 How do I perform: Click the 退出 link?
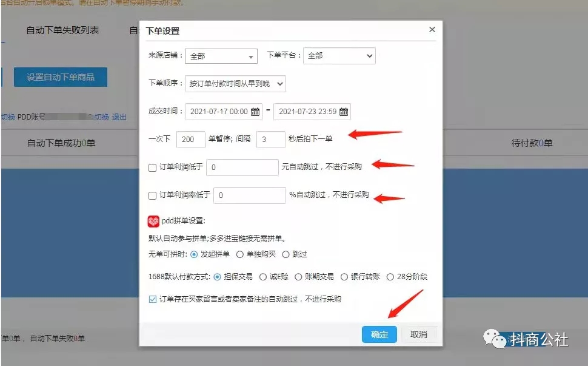click(x=119, y=117)
